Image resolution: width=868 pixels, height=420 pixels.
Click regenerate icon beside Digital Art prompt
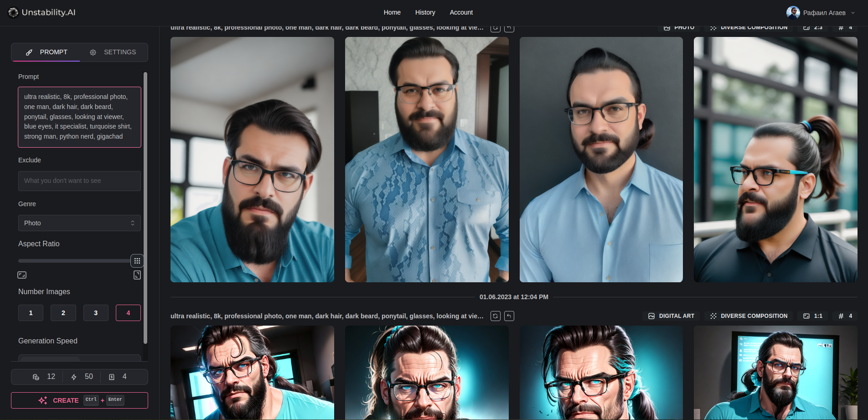(x=495, y=316)
